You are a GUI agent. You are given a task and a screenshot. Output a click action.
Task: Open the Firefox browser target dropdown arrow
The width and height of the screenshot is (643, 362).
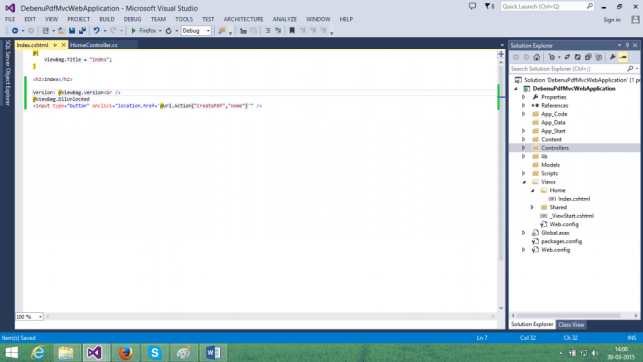[160, 31]
